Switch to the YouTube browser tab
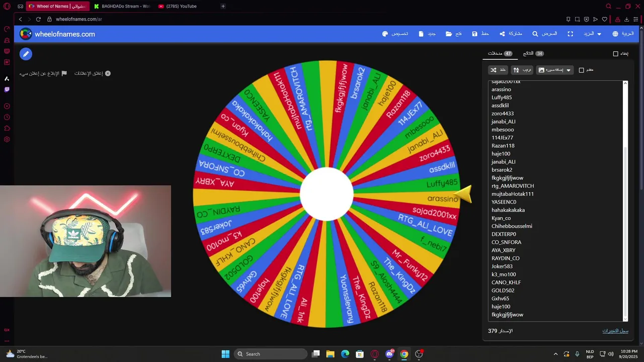Image resolution: width=644 pixels, height=362 pixels. point(181,6)
